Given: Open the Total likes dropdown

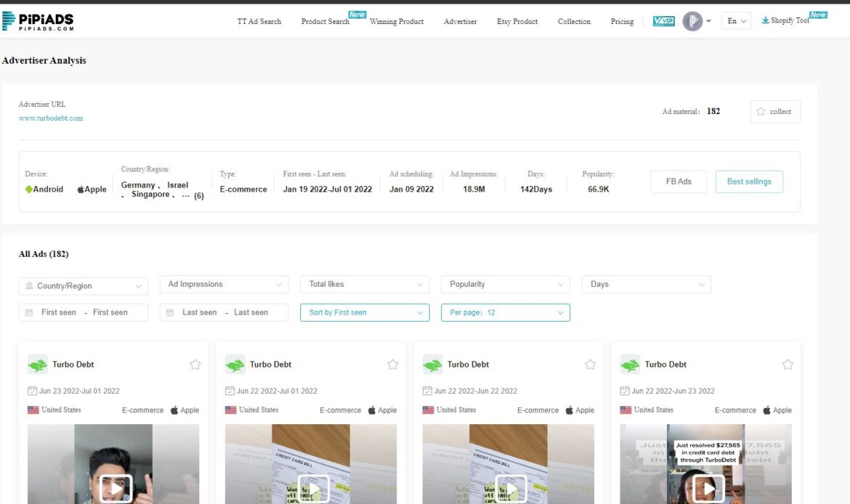Looking at the screenshot, I should pos(365,285).
